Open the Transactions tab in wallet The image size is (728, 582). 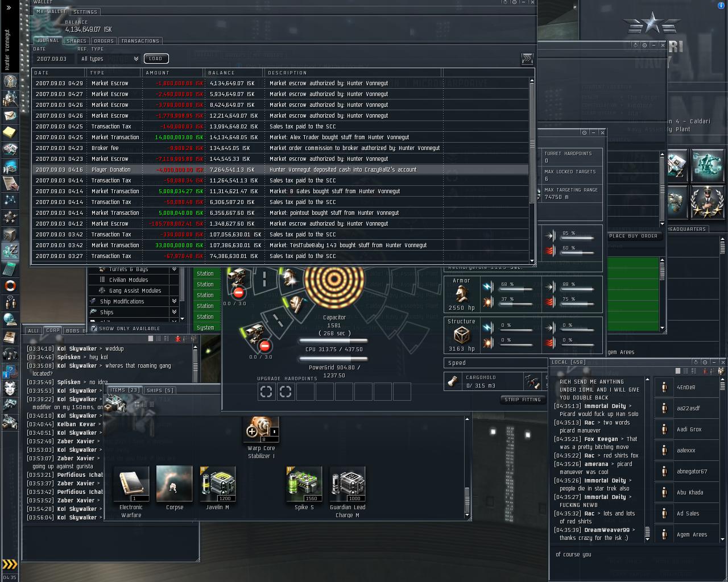pyautogui.click(x=140, y=41)
